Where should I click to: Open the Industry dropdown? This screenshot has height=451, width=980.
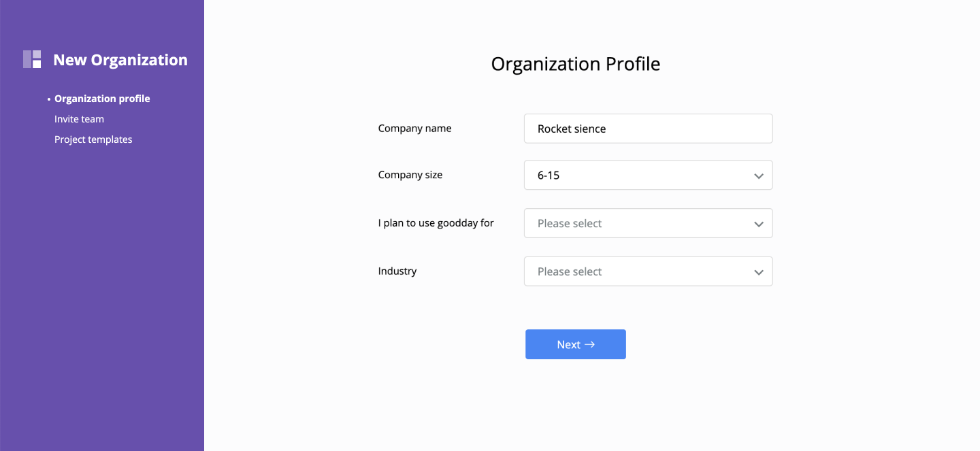(x=648, y=271)
